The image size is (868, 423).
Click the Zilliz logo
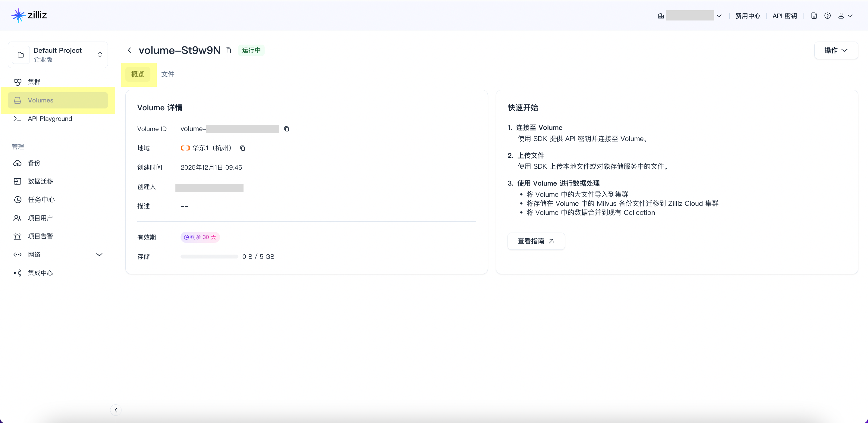click(x=29, y=15)
